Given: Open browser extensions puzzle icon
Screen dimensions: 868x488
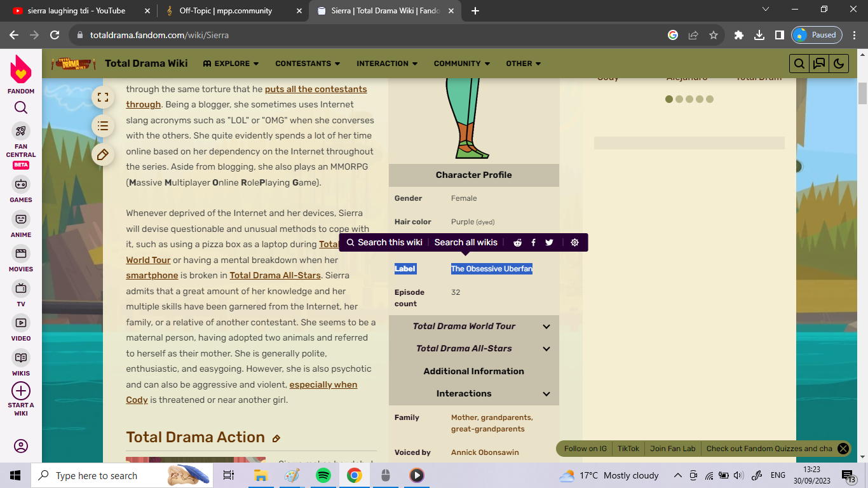Looking at the screenshot, I should click(x=738, y=35).
